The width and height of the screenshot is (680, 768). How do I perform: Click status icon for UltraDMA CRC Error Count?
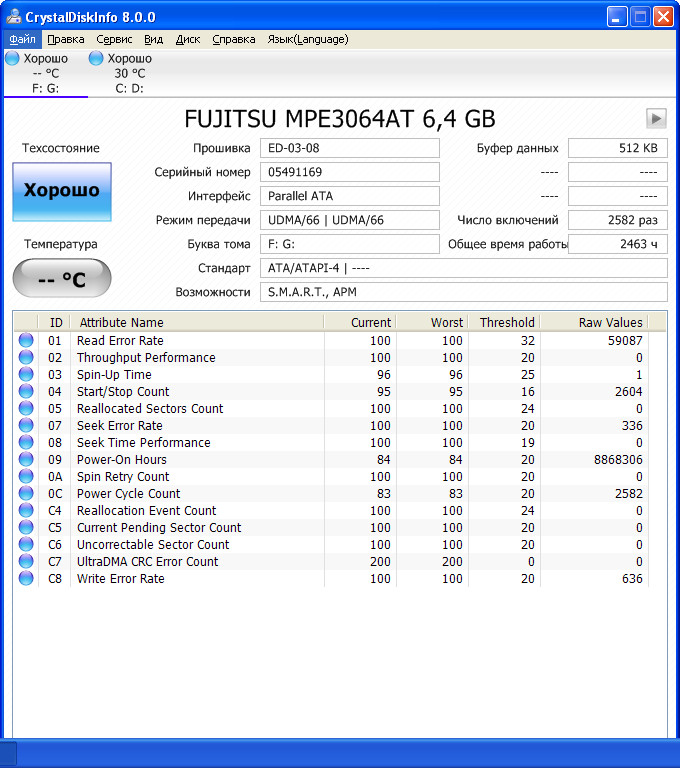pyautogui.click(x=26, y=561)
